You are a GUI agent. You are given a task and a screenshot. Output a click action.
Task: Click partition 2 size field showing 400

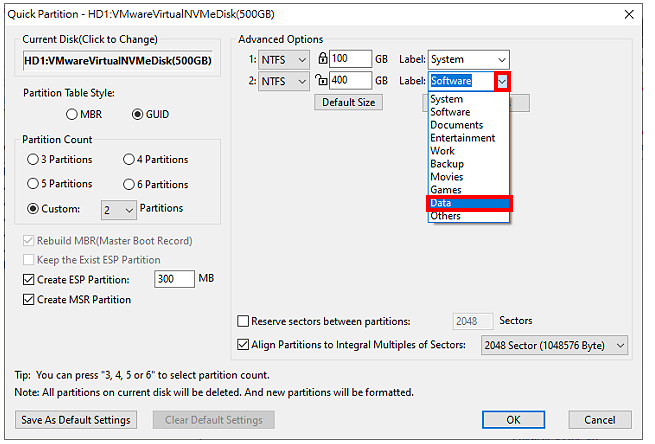click(350, 80)
